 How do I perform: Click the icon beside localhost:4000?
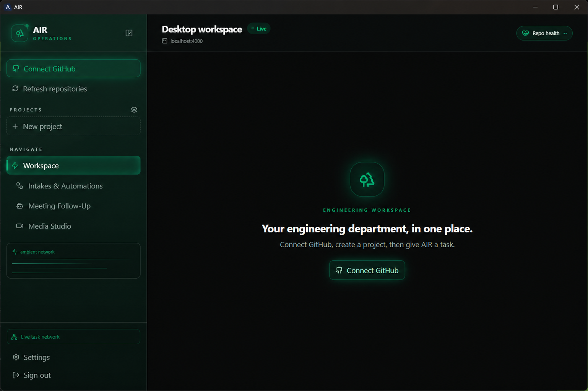point(165,41)
